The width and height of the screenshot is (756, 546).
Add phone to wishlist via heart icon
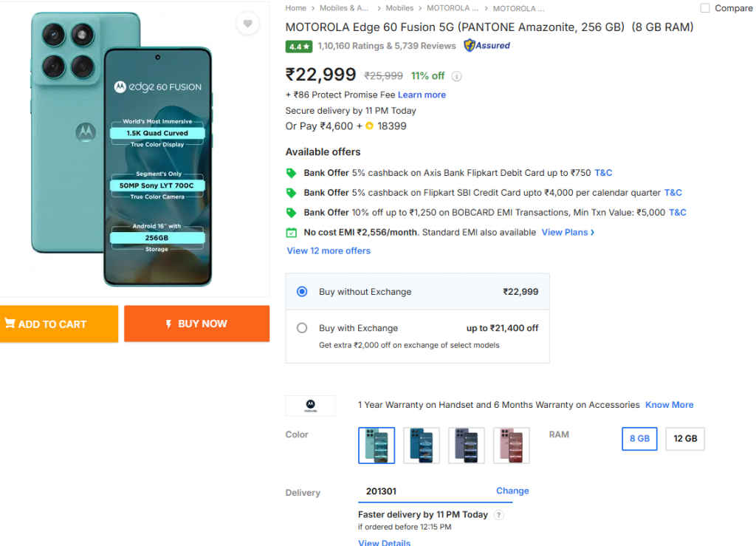coord(248,24)
